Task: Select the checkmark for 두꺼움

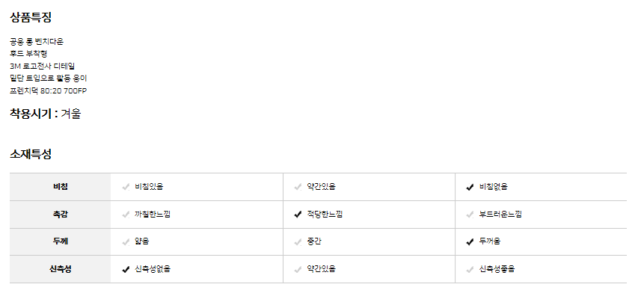Action: (470, 242)
